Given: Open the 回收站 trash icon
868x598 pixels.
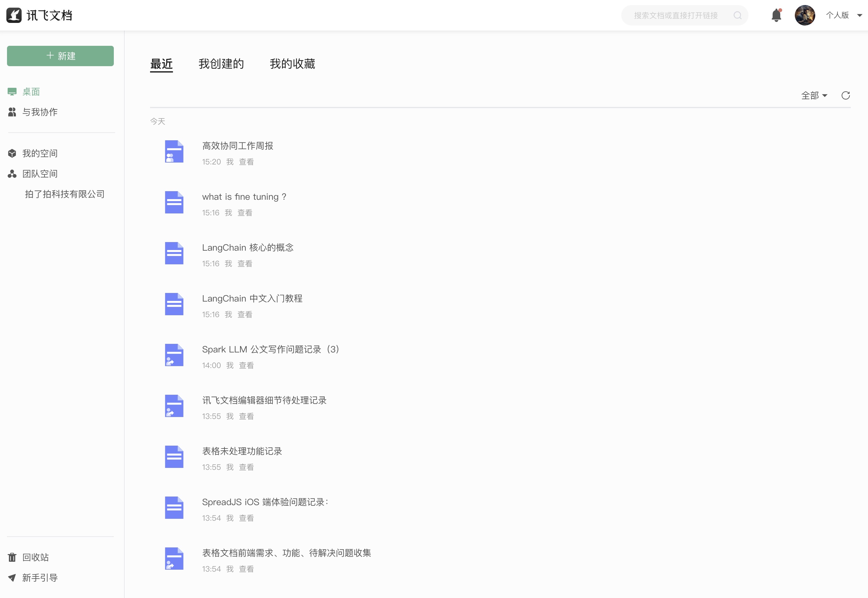Looking at the screenshot, I should point(12,557).
